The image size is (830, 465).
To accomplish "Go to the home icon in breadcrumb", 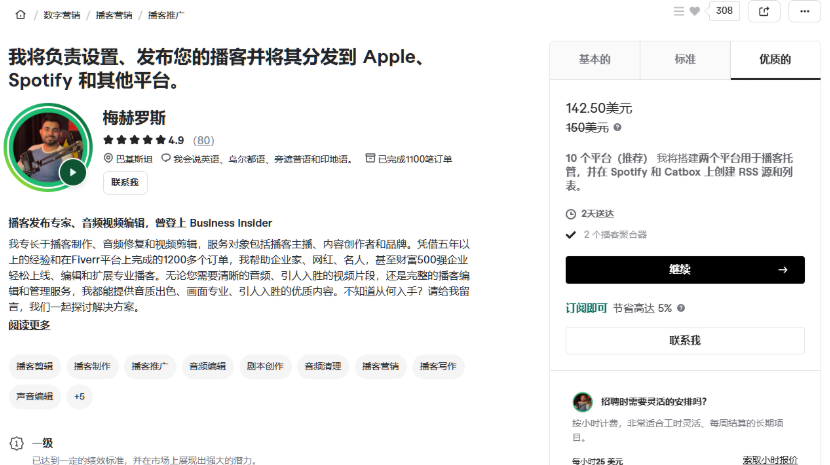I will click(21, 15).
